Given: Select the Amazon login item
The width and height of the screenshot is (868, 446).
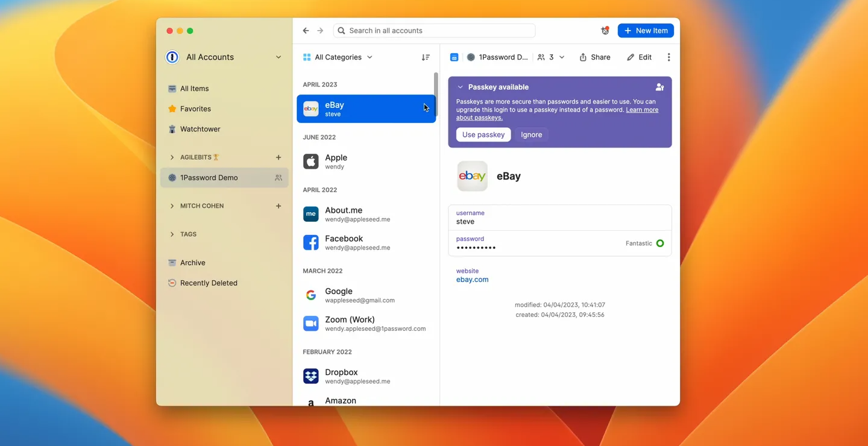Looking at the screenshot, I should click(366, 400).
